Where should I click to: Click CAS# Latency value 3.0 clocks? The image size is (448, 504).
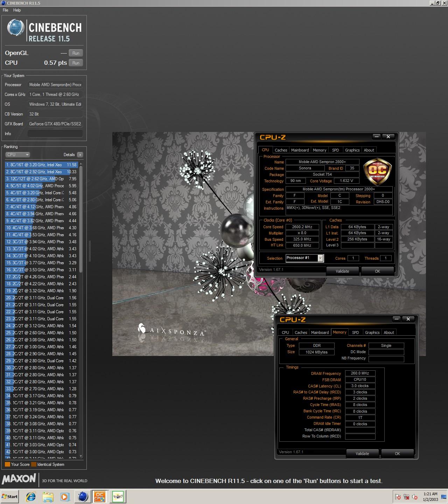click(x=360, y=386)
